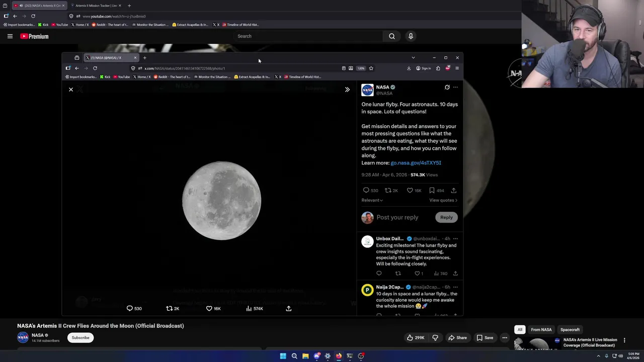Click the 120% zoom indicator
The width and height of the screenshot is (644, 362).
coord(361,68)
